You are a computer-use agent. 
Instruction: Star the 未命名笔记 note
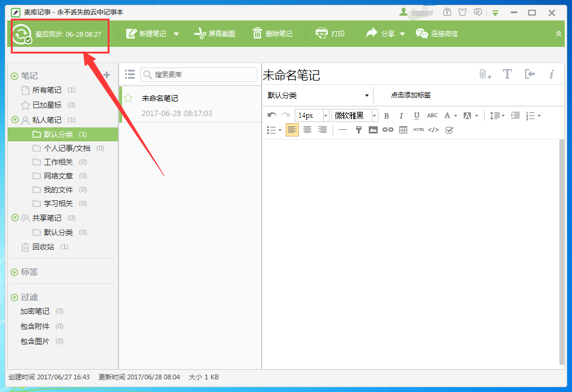pyautogui.click(x=128, y=98)
